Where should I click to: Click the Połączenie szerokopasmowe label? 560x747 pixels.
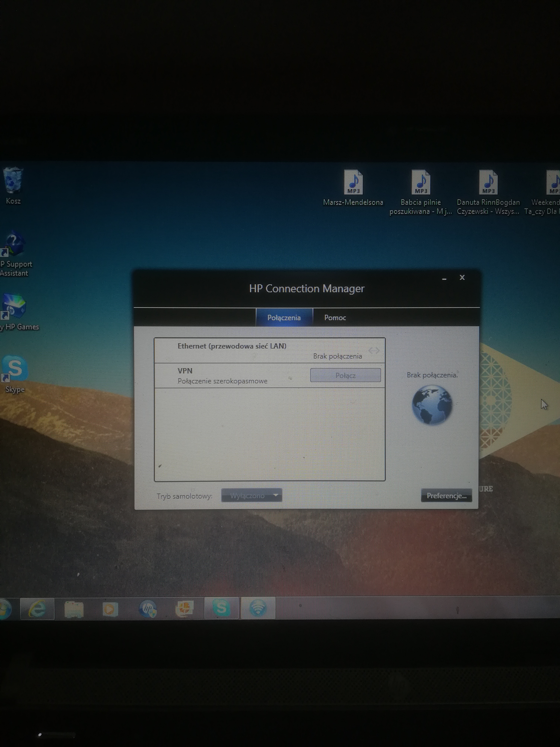click(x=222, y=381)
